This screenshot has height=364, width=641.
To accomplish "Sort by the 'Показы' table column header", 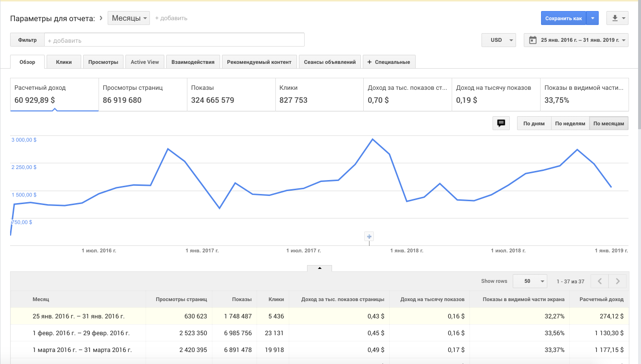I will 242,299.
